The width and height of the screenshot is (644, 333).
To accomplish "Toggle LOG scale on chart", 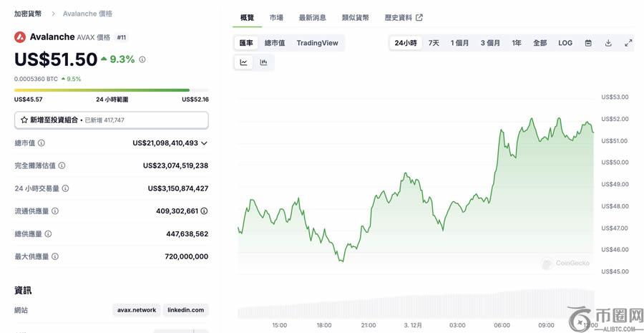I will (x=565, y=43).
